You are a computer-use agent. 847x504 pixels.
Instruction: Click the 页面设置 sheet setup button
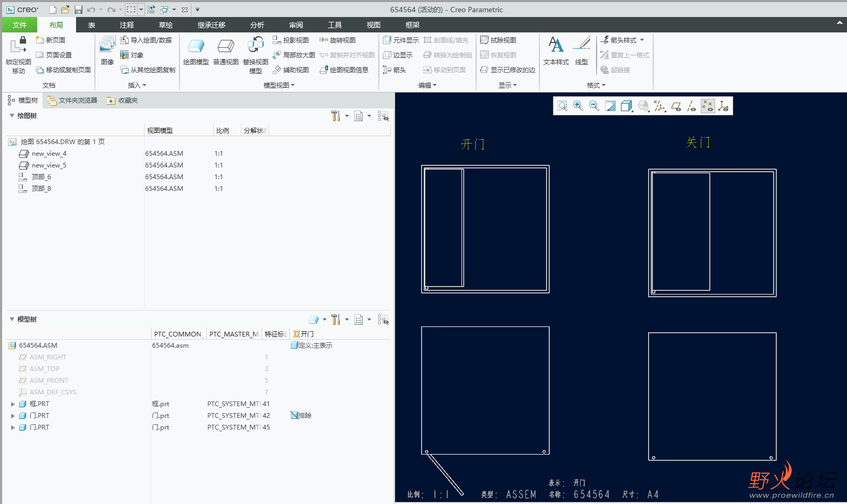tap(54, 55)
